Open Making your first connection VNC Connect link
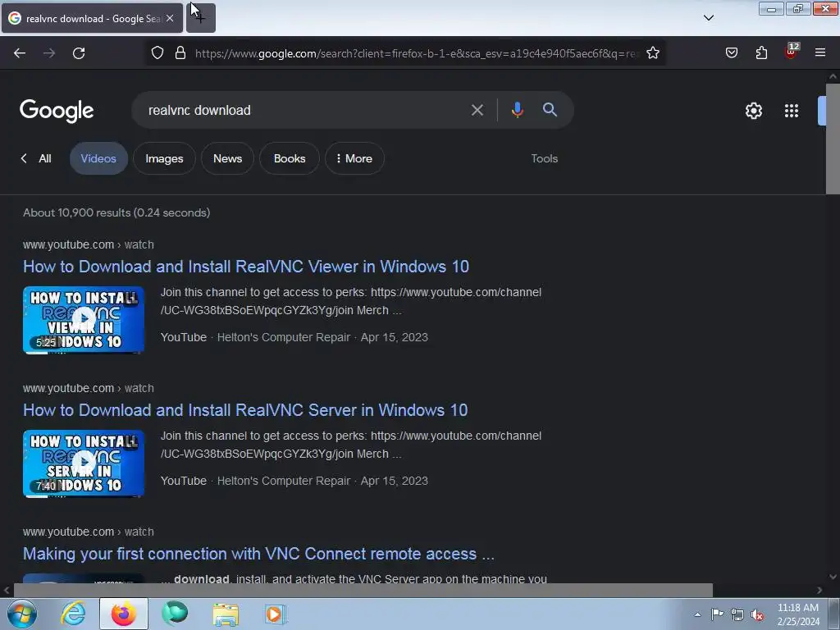 (x=258, y=554)
